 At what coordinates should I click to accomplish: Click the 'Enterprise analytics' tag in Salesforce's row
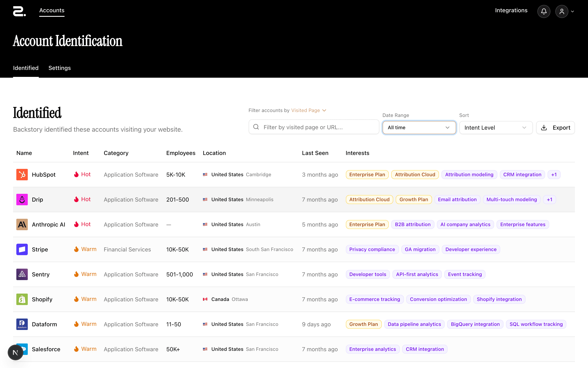point(372,349)
